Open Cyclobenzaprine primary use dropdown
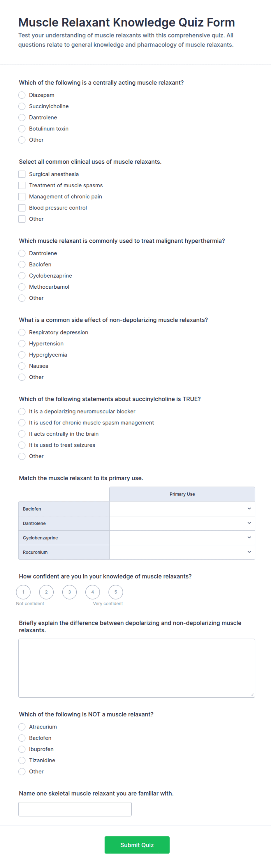 [x=182, y=538]
